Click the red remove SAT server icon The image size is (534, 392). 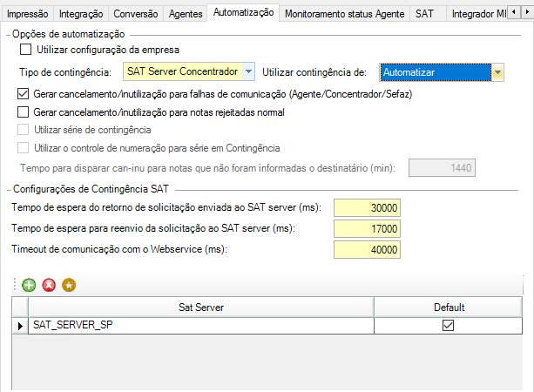[x=49, y=285]
